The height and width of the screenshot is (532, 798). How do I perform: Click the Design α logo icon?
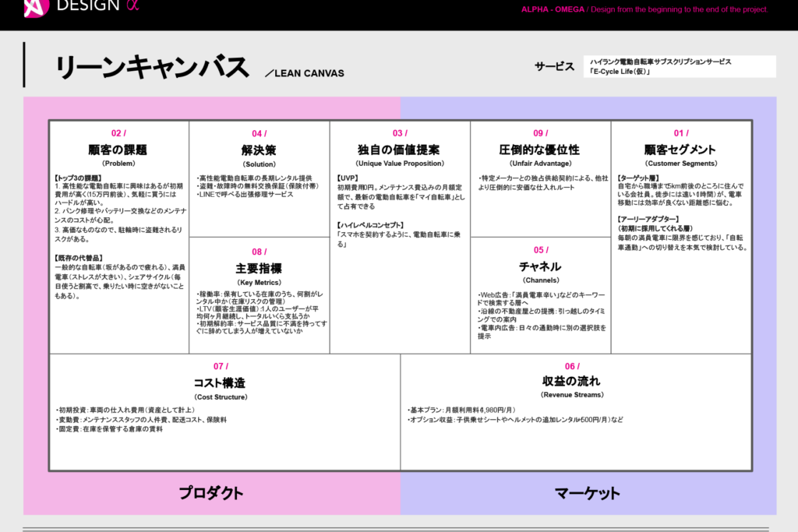click(x=37, y=7)
